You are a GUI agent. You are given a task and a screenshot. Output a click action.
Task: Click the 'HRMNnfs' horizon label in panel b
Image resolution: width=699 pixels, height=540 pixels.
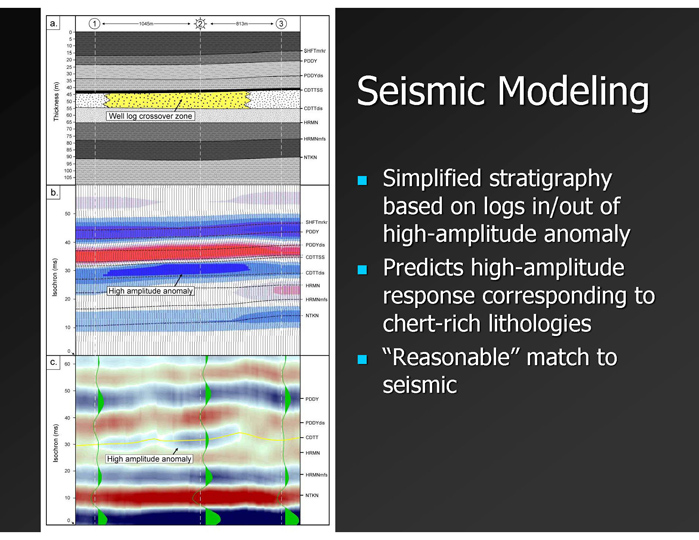(x=317, y=300)
